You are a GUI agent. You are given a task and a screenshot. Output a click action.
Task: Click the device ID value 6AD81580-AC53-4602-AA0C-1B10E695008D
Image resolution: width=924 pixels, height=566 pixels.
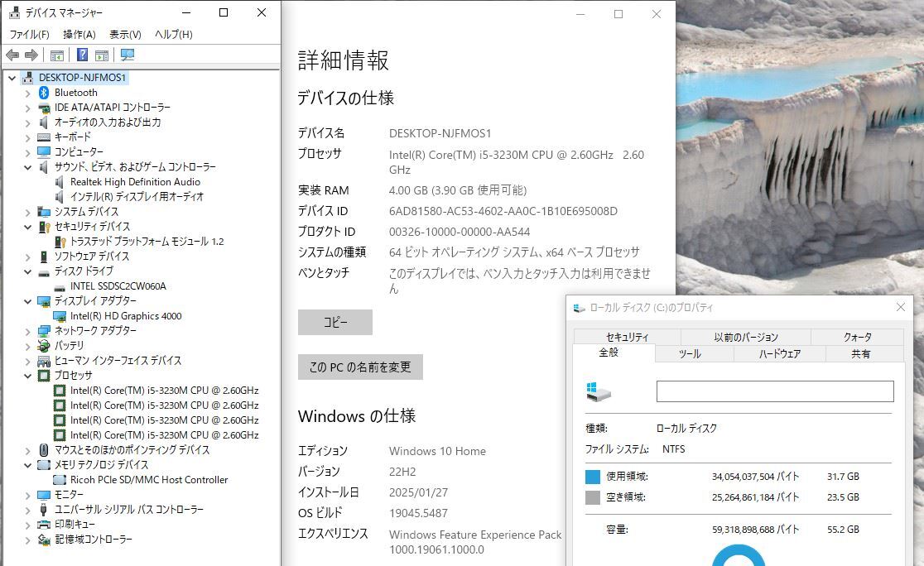[x=503, y=211]
